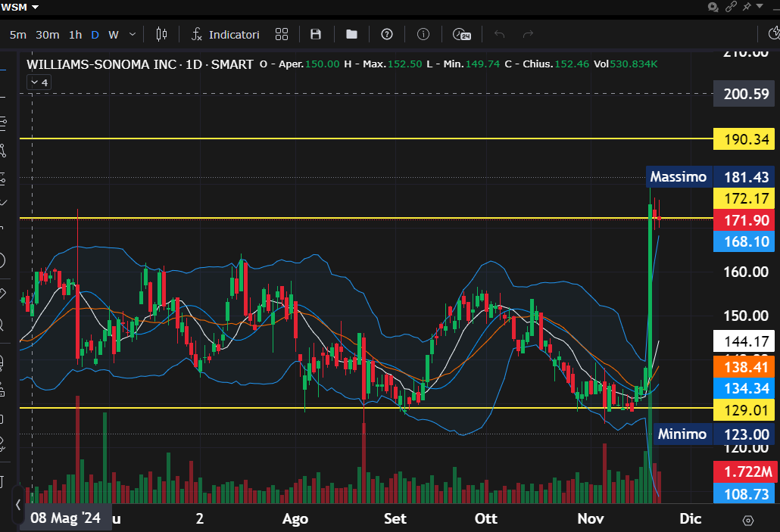This screenshot has width=780, height=532.
Task: Switch to the W weekly timeframe
Action: coord(114,34)
